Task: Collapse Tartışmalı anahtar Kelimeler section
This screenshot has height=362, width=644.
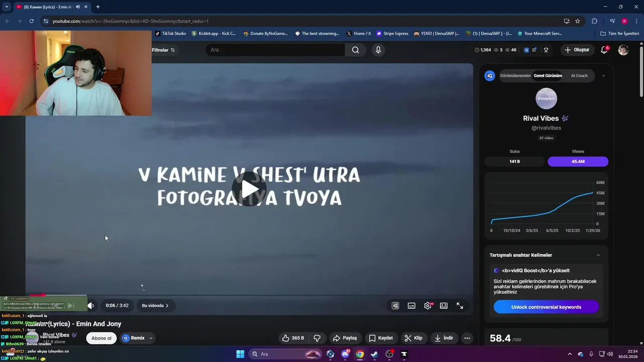Action: pyautogui.click(x=598, y=255)
